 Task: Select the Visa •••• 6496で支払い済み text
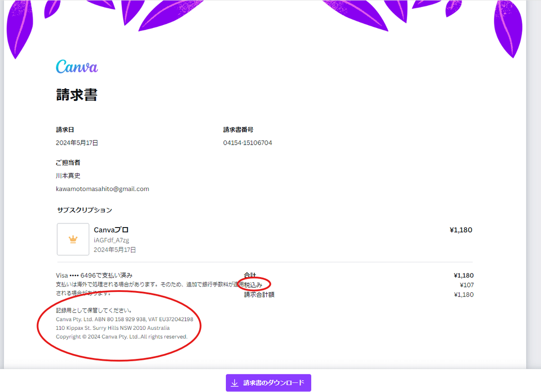coord(94,275)
